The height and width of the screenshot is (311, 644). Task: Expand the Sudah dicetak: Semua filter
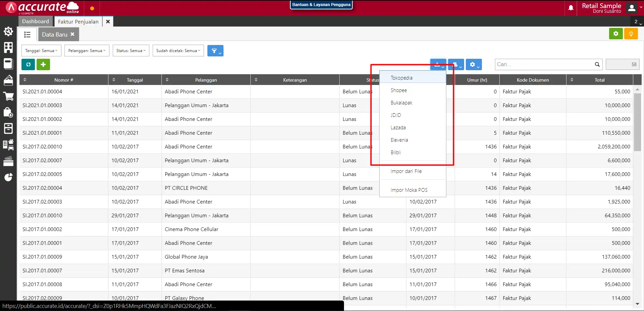coord(178,51)
